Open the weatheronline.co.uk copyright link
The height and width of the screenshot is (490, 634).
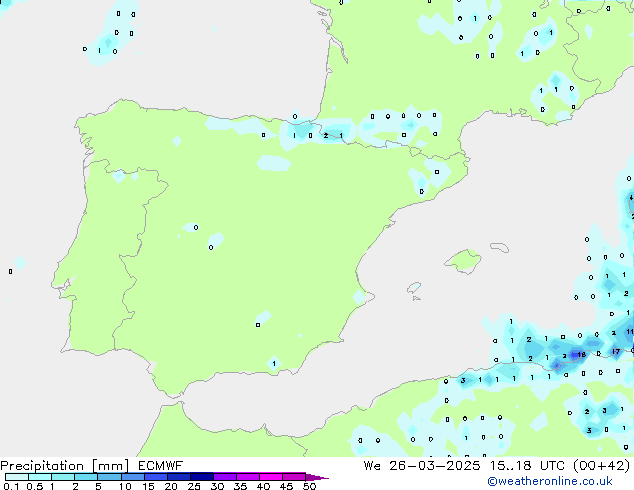[550, 481]
